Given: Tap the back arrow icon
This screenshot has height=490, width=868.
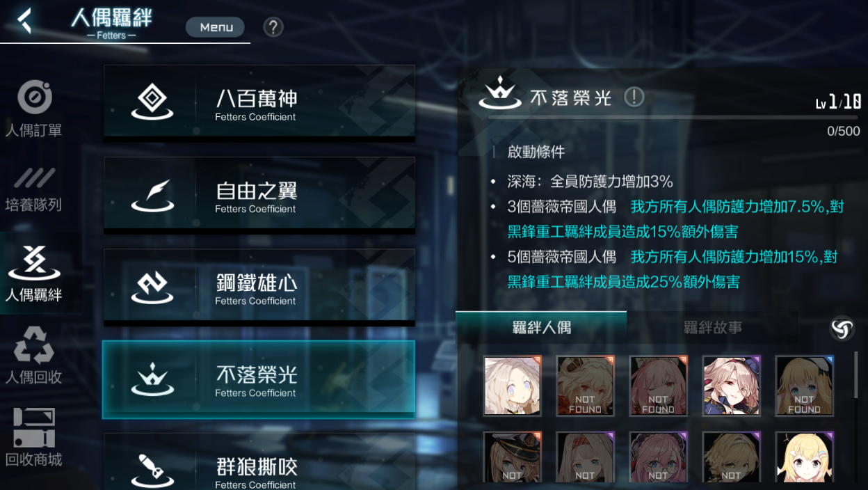Looking at the screenshot, I should coord(25,20).
